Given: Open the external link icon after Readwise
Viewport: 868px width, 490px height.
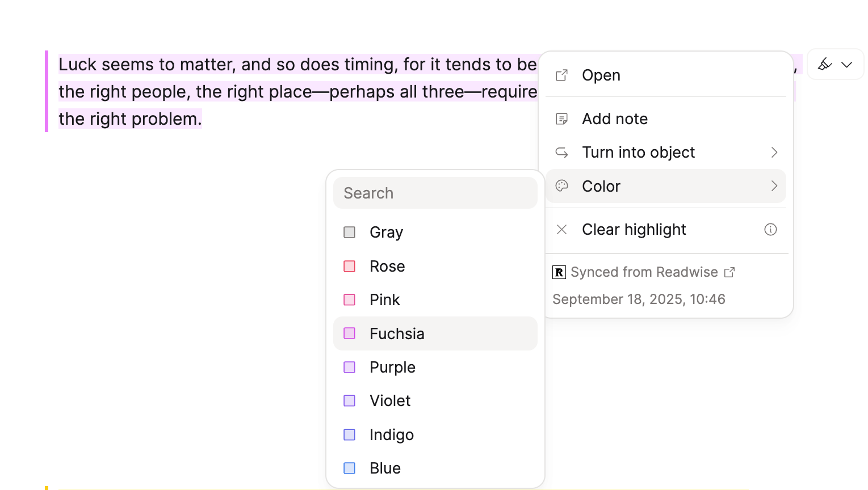Looking at the screenshot, I should (729, 272).
